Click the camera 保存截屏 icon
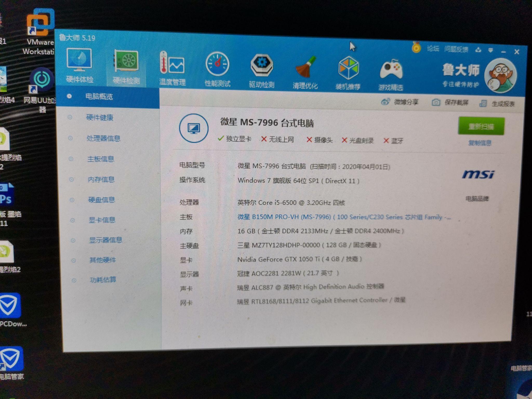 (436, 102)
